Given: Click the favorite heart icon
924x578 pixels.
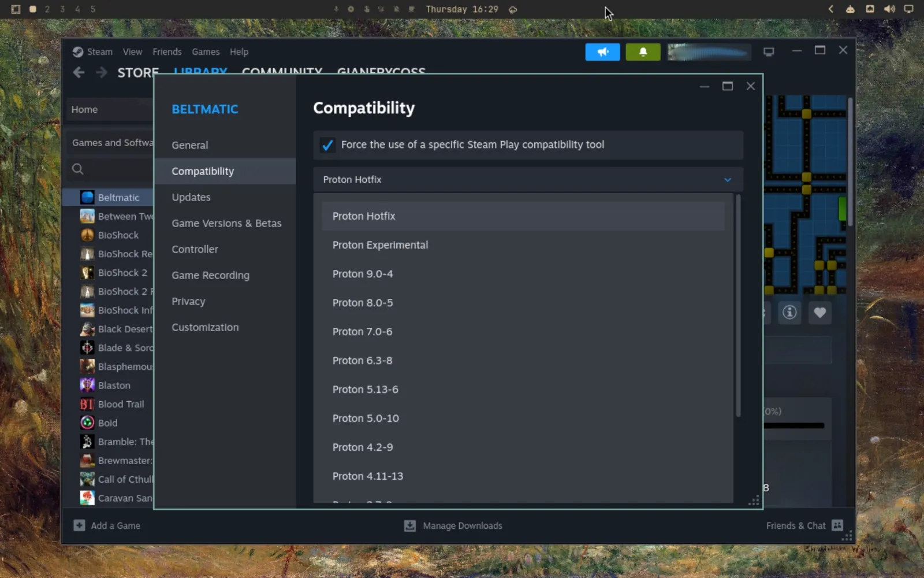Looking at the screenshot, I should pyautogui.click(x=820, y=313).
